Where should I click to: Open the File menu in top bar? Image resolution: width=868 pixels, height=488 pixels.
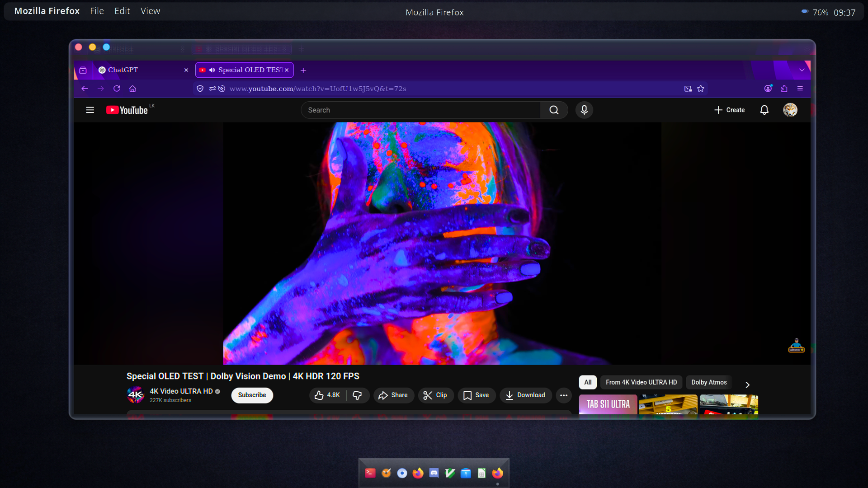pyautogui.click(x=97, y=11)
